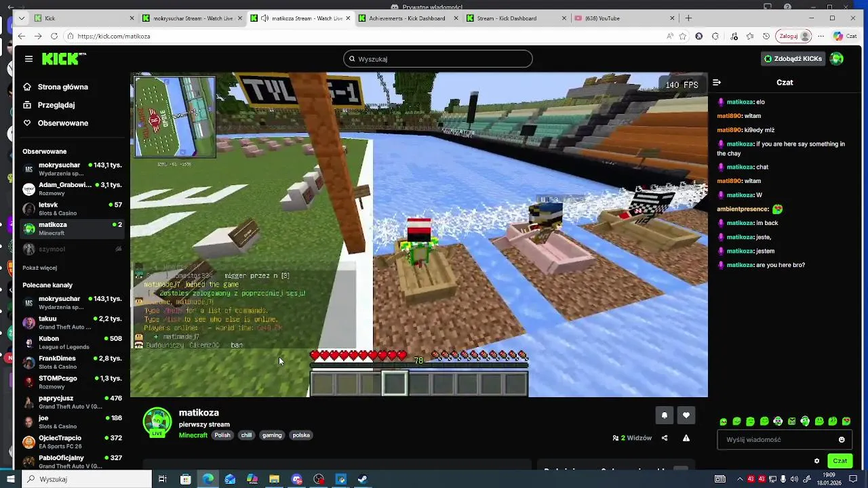This screenshot has width=868, height=488.
Task: Open browser tab search dropdown
Action: (x=22, y=18)
